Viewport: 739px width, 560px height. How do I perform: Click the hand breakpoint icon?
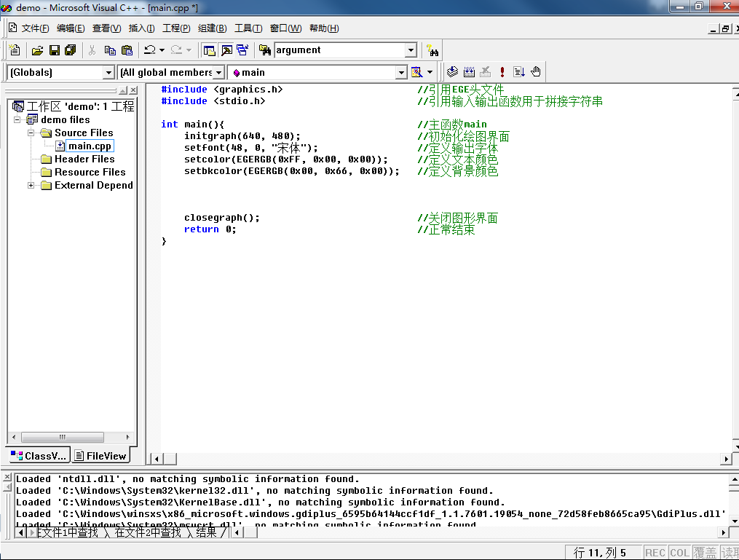(x=536, y=72)
